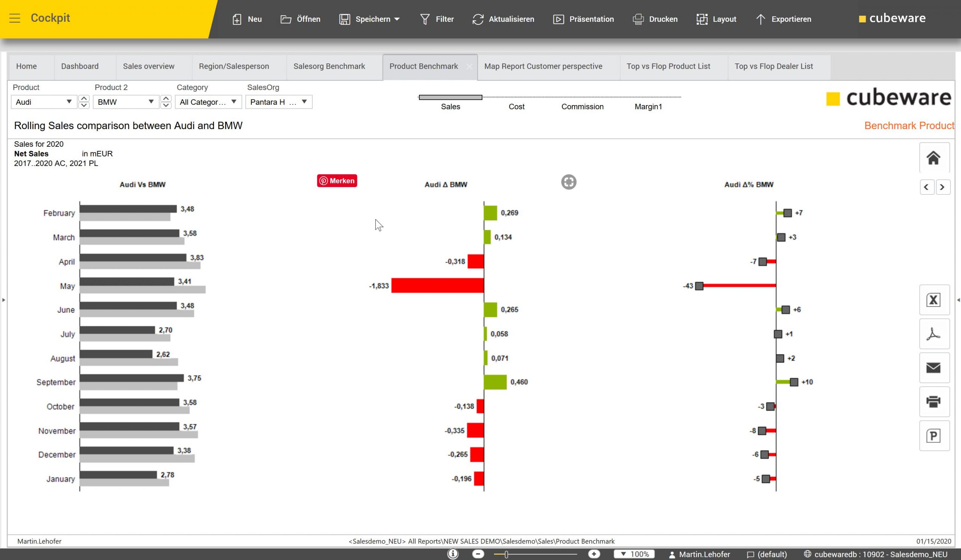961x560 pixels.
Task: Click the printer icon in right sidebar
Action: [x=934, y=401]
